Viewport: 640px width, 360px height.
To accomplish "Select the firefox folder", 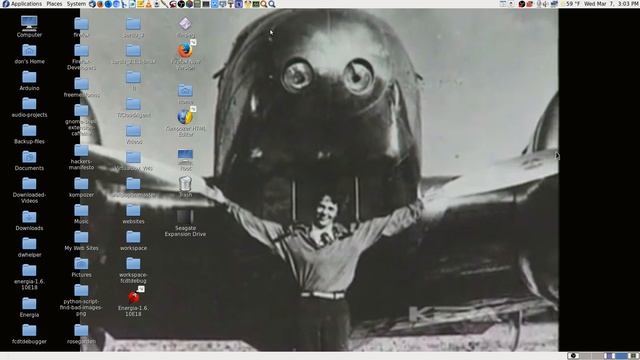I will [81, 27].
